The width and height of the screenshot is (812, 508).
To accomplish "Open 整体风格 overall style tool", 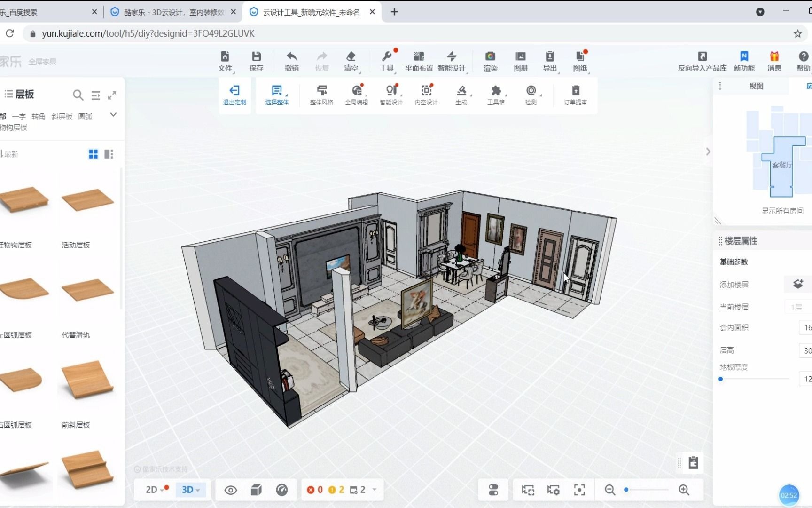I will point(321,95).
